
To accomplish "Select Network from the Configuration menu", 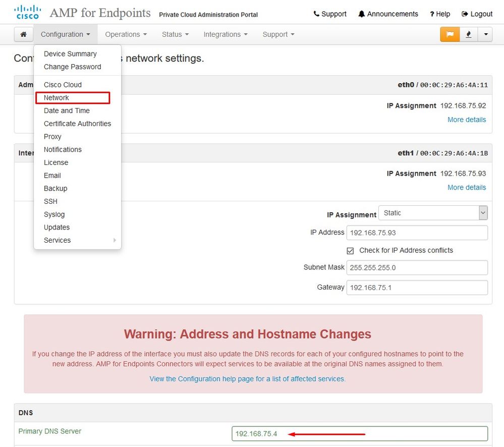I will 78,98.
